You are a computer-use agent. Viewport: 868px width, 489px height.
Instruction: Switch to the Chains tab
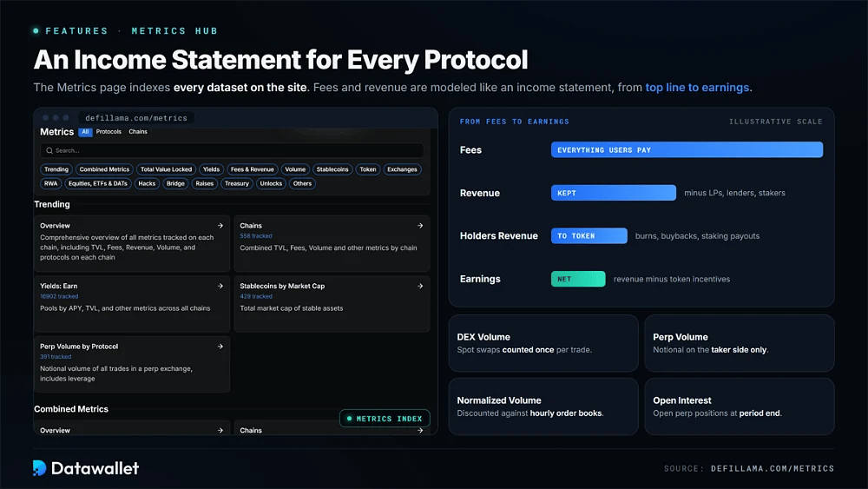click(138, 132)
